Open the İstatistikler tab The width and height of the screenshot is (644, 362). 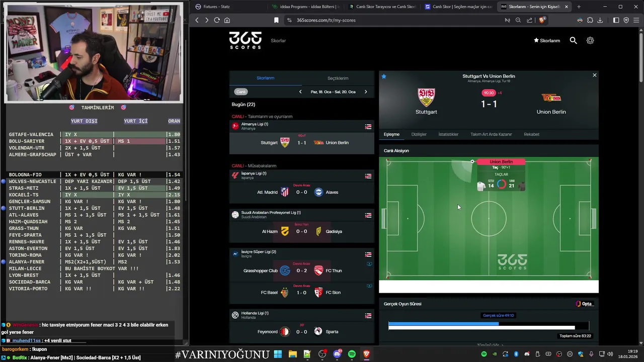tap(448, 134)
